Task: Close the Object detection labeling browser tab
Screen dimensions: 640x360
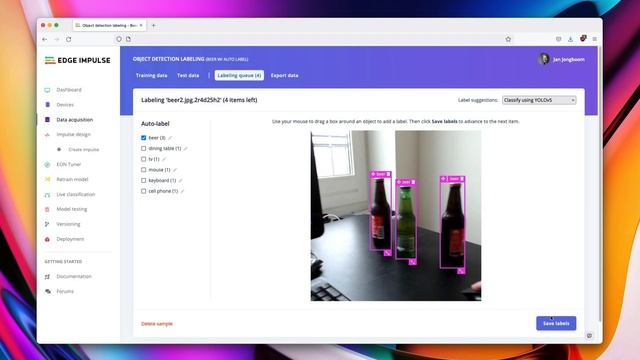Action: point(141,25)
